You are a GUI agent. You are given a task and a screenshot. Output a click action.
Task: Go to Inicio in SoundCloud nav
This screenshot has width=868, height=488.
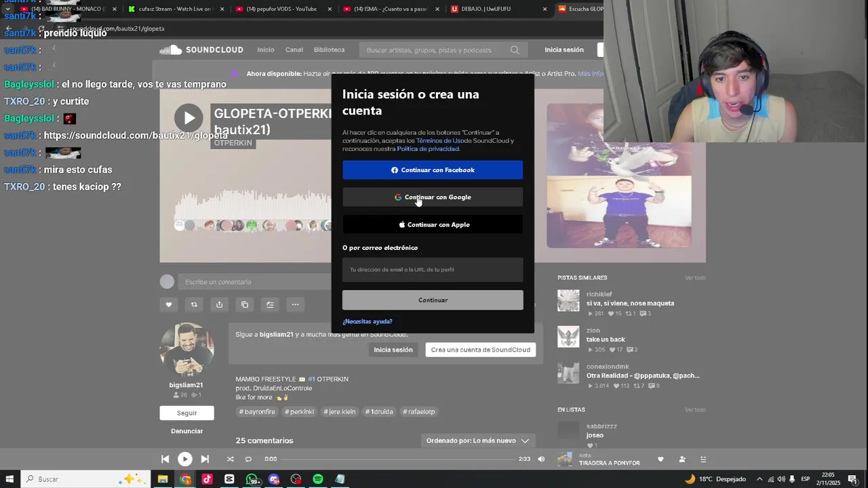click(266, 49)
